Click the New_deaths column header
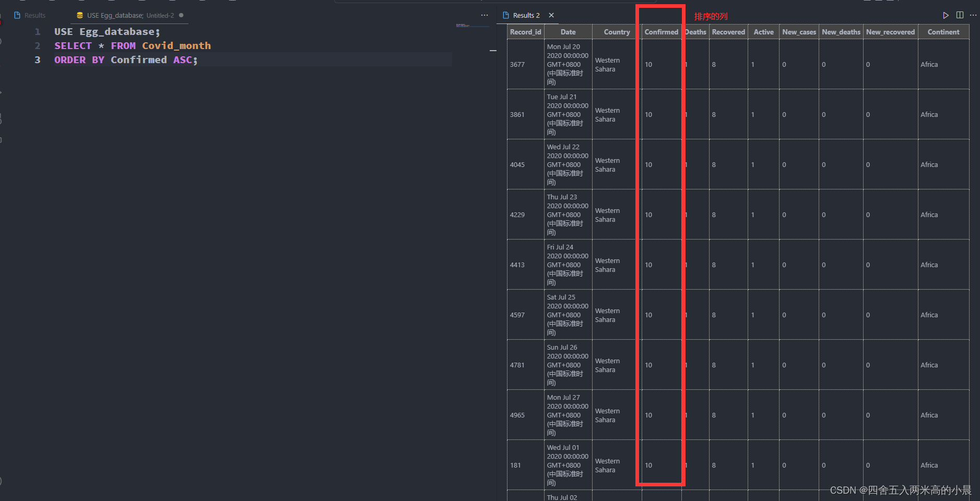The height and width of the screenshot is (501, 980). pyautogui.click(x=841, y=32)
